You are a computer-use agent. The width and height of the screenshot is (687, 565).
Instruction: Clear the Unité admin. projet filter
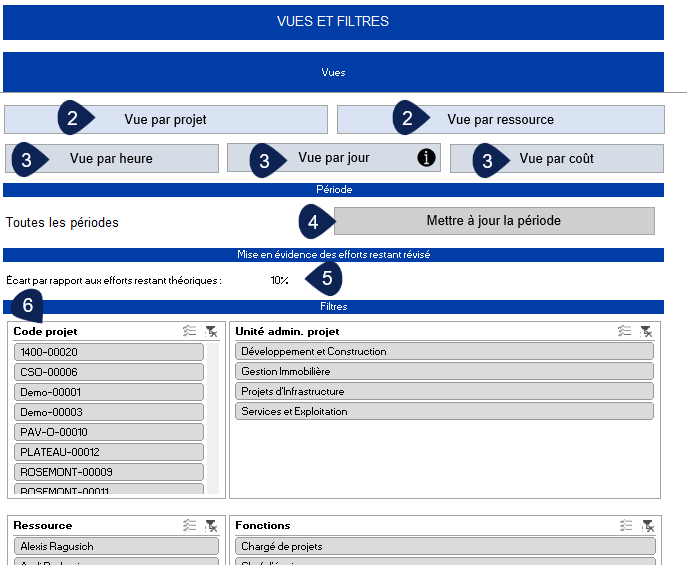coord(646,331)
